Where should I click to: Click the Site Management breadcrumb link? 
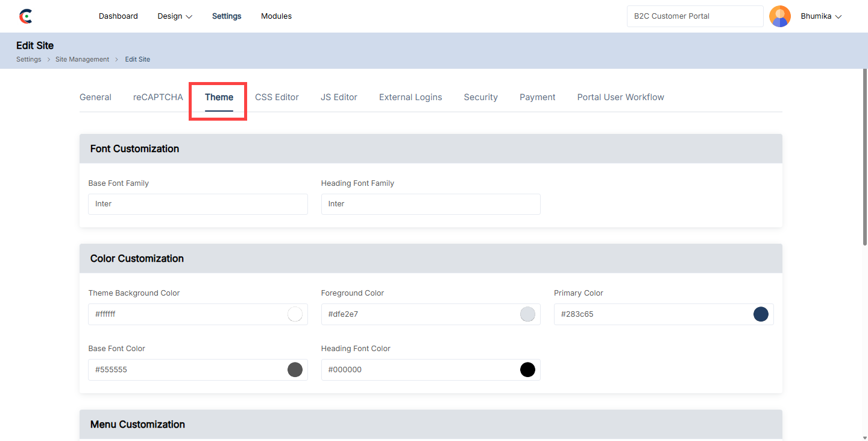82,59
